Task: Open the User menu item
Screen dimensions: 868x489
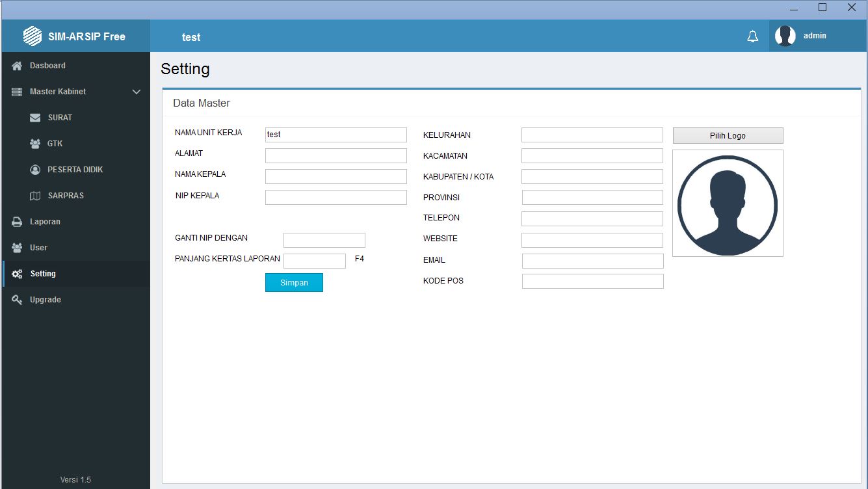Action: 38,248
